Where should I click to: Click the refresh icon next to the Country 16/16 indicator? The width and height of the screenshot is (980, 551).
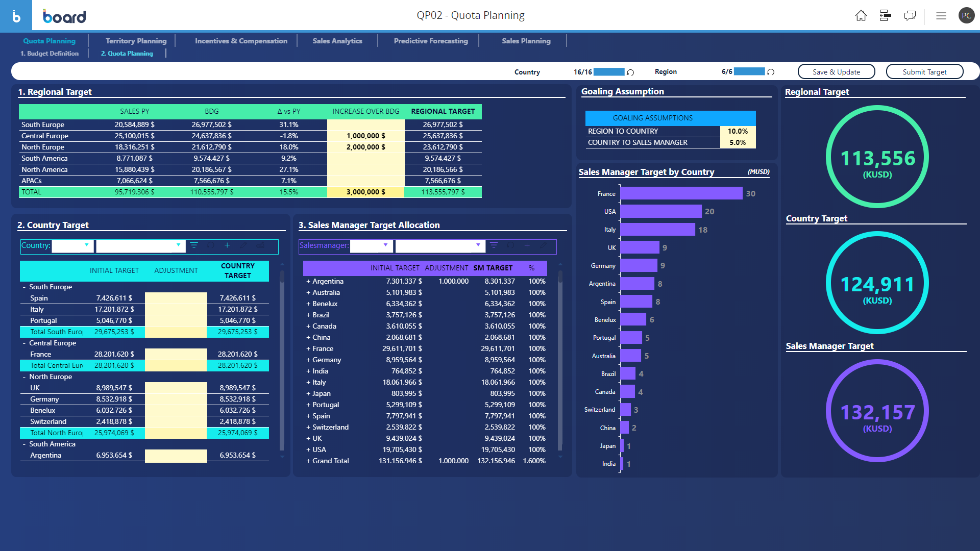point(631,71)
